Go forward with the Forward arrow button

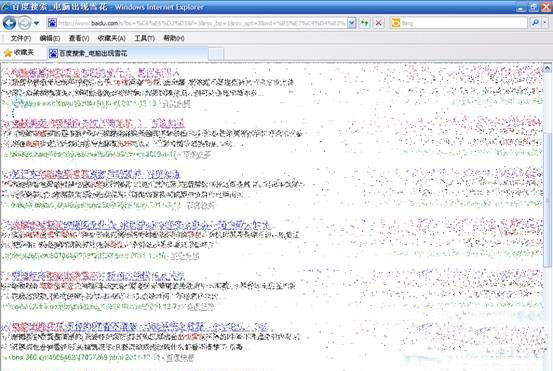pos(24,23)
